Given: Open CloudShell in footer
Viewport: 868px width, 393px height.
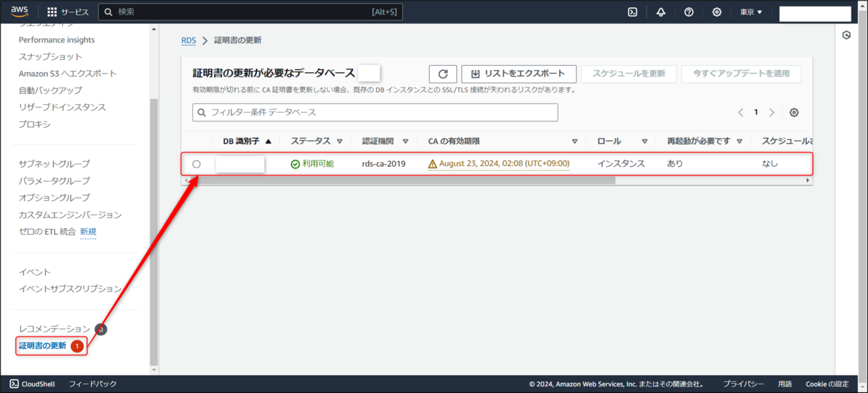Looking at the screenshot, I should coord(33,384).
